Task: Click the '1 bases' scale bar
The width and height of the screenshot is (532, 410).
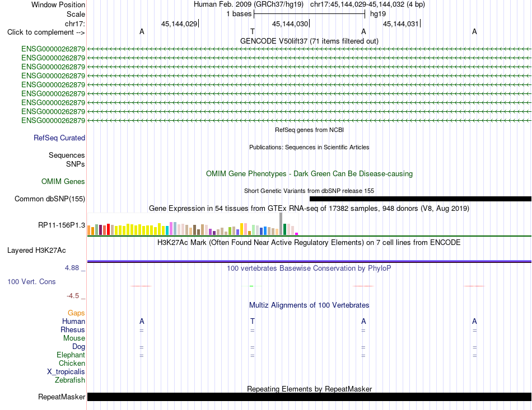Action: coord(309,14)
